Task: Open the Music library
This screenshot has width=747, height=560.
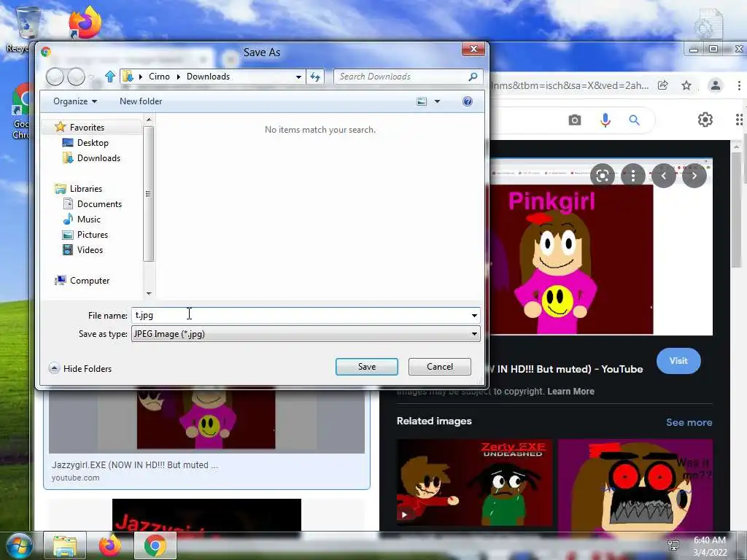Action: pos(88,219)
